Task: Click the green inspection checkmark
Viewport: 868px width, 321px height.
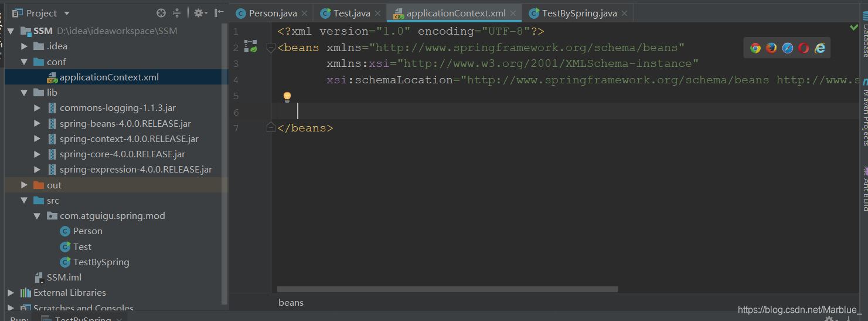Action: click(x=854, y=27)
